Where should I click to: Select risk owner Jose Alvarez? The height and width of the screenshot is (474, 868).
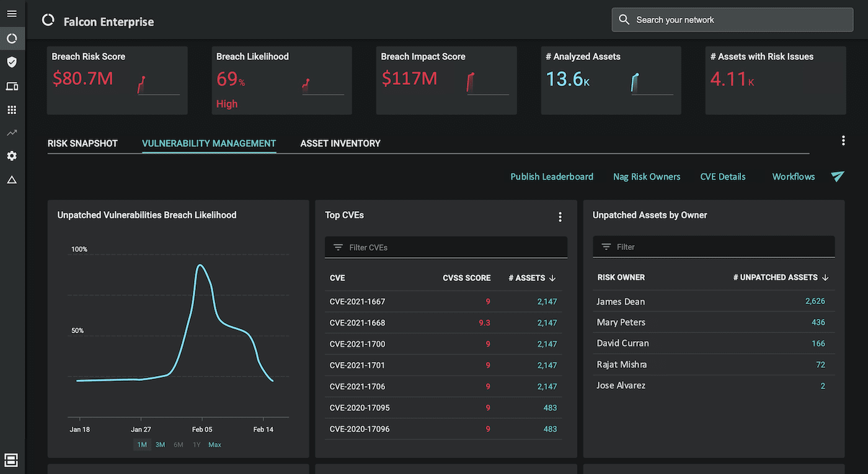pos(621,385)
